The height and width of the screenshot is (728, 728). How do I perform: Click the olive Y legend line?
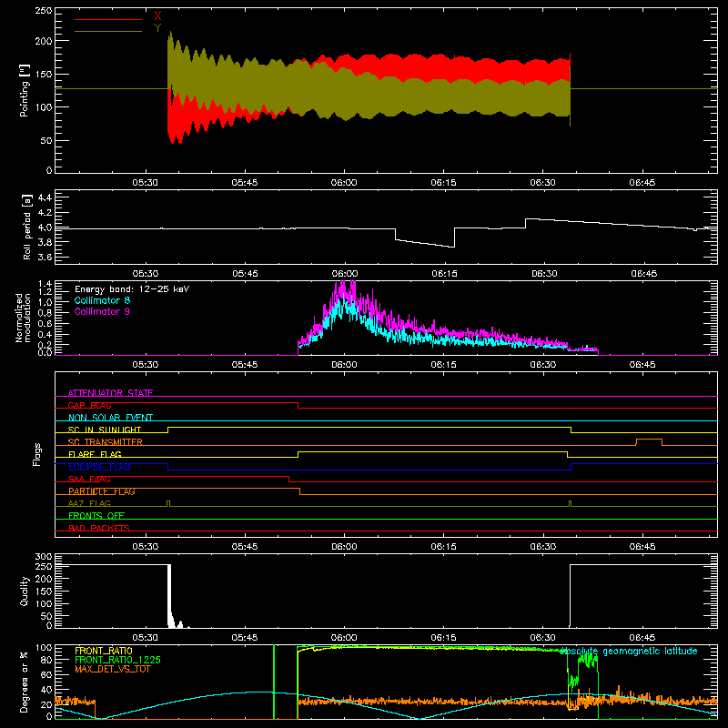pyautogui.click(x=108, y=31)
